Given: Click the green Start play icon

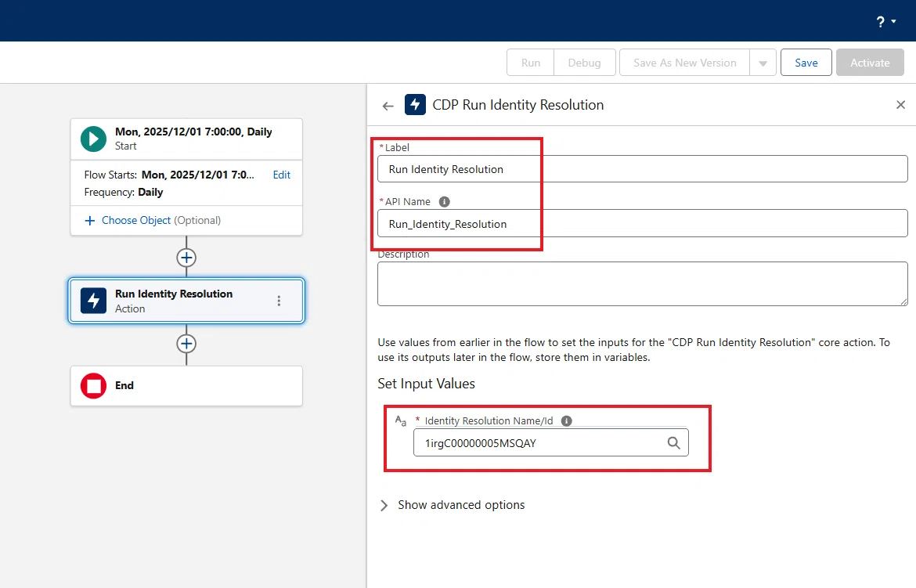Looking at the screenshot, I should 93,139.
